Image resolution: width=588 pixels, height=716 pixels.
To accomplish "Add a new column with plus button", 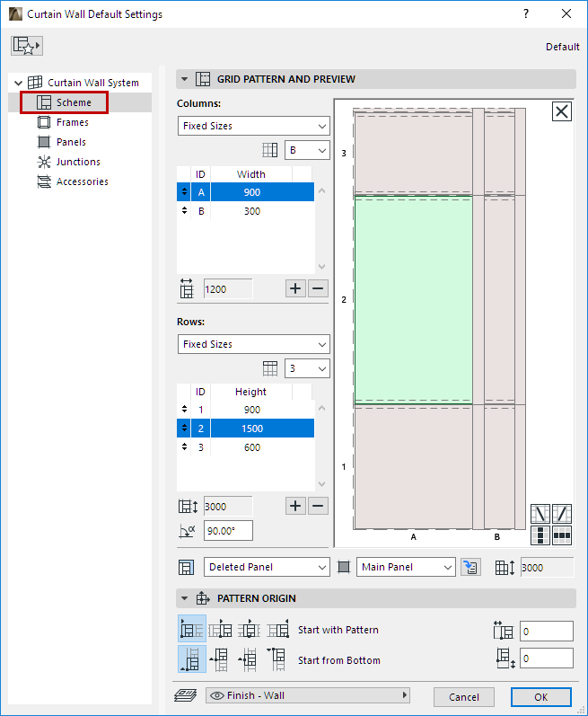I will (295, 288).
